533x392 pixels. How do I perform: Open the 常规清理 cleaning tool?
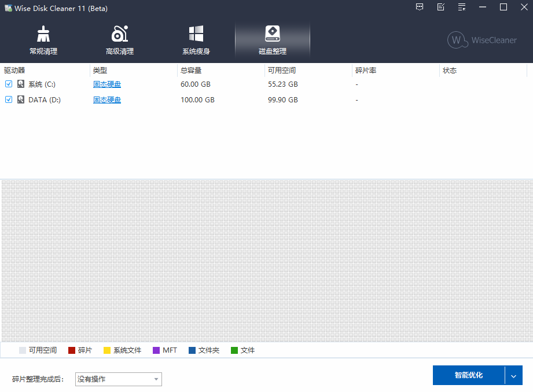tap(43, 39)
